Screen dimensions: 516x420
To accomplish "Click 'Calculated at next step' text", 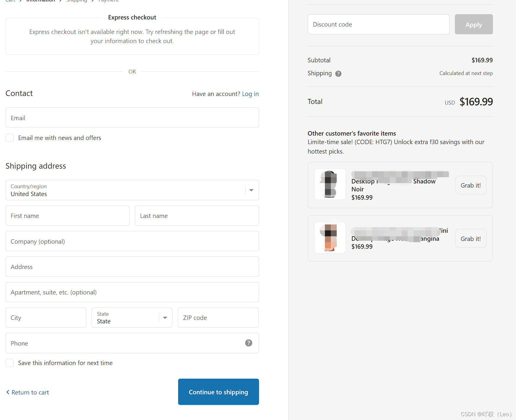I will tap(466, 73).
